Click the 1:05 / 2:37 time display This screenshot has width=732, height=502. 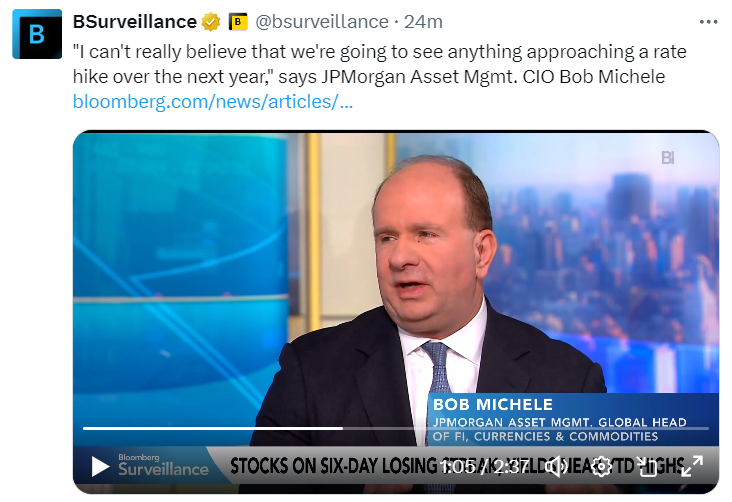[487, 466]
